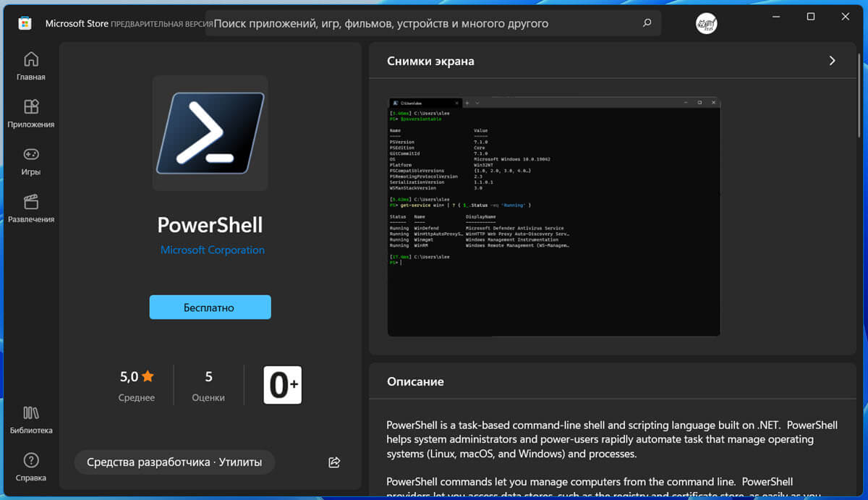Open Справка help
This screenshot has height=500, width=868.
(x=30, y=467)
